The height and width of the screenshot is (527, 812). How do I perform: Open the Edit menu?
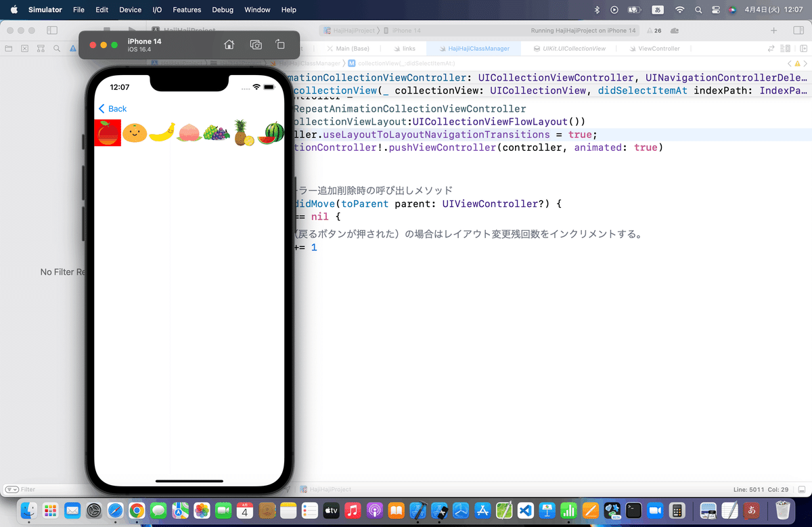coord(101,10)
